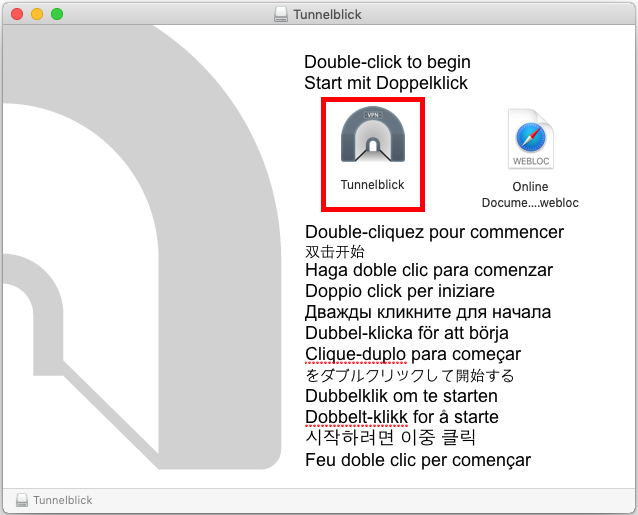Select the Tunnelblick VPN tunnel app icon

pyautogui.click(x=373, y=135)
